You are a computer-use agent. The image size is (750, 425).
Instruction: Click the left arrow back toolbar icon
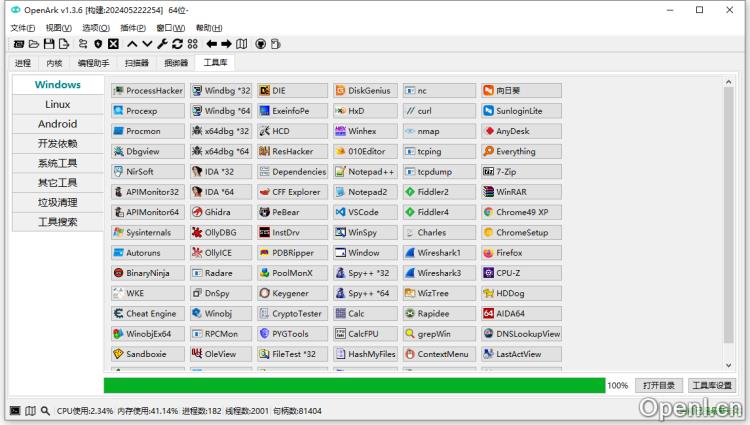click(x=211, y=44)
